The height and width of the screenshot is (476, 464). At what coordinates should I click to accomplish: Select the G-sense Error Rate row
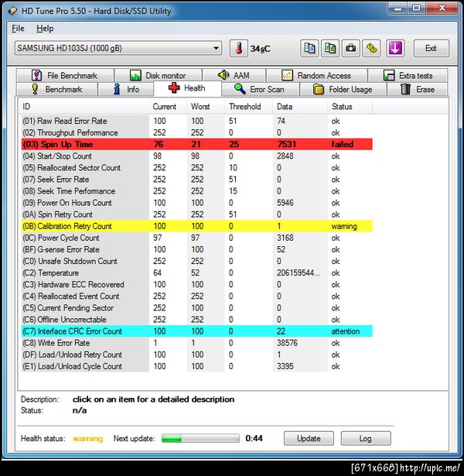pos(197,249)
